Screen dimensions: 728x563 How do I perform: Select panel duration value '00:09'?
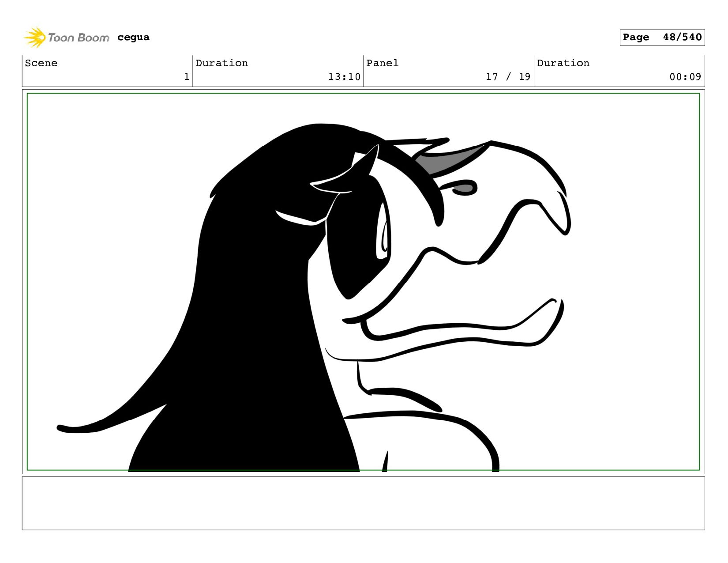coord(685,77)
